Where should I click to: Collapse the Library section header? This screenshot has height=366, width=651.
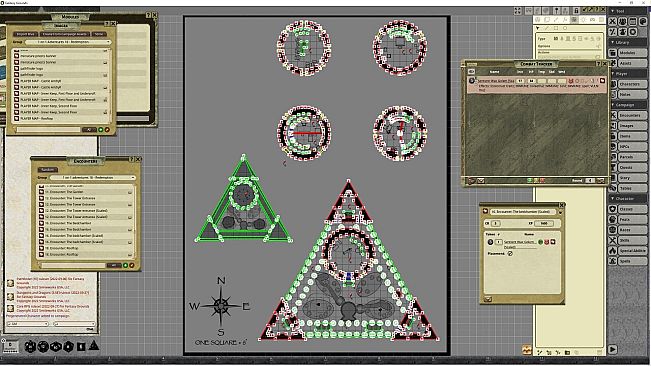click(x=628, y=42)
